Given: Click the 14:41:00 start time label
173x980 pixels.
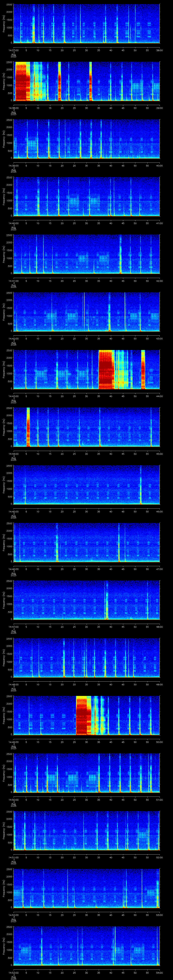Looking at the screenshot, I should pos(13,281).
